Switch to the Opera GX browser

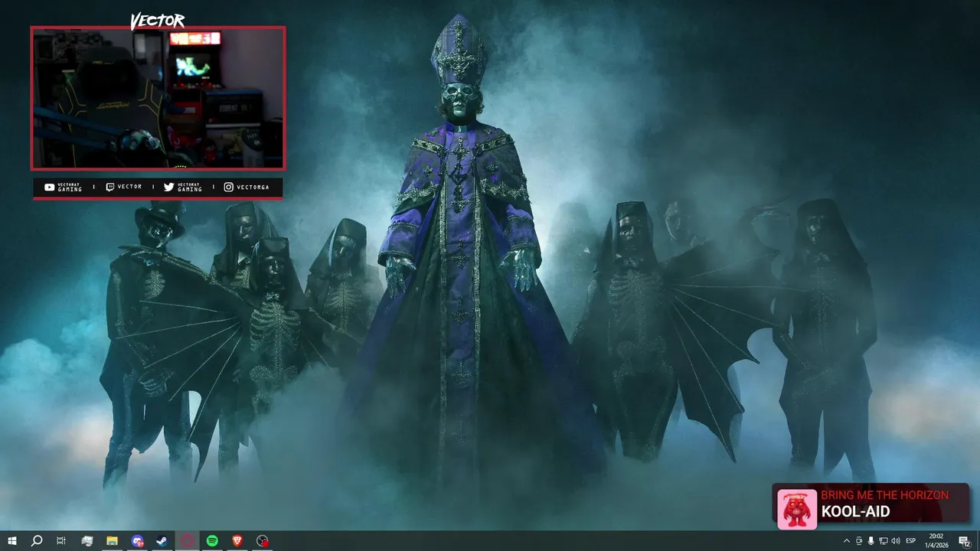coord(188,541)
